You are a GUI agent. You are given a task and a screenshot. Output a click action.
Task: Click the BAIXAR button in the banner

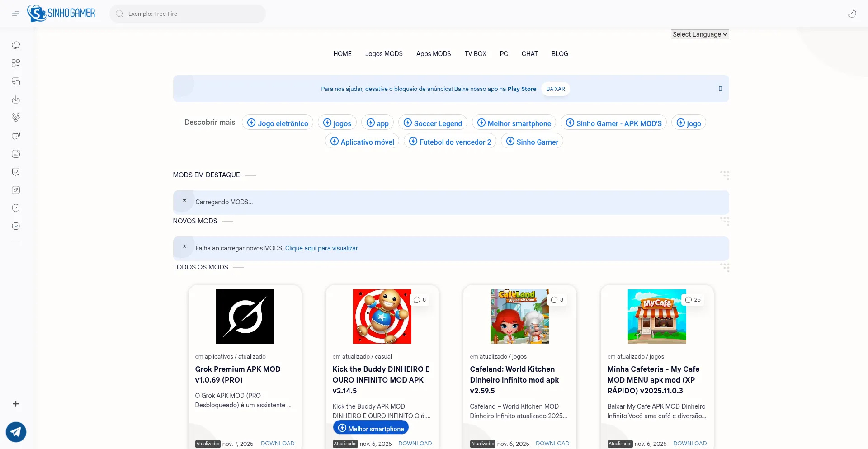tap(555, 89)
